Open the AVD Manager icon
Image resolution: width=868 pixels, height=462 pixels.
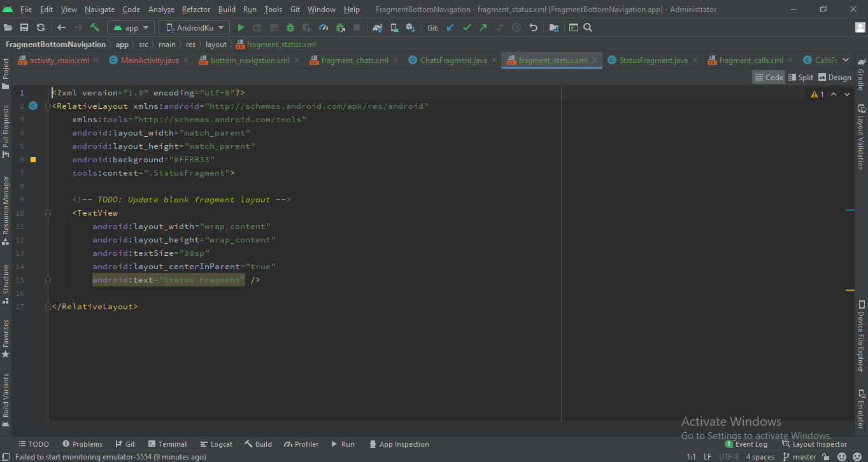[394, 27]
